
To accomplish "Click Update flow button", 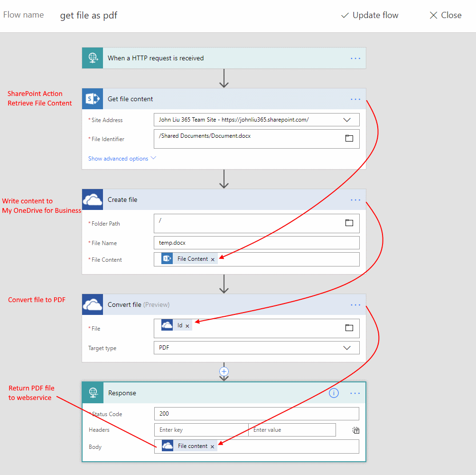I will click(x=370, y=15).
